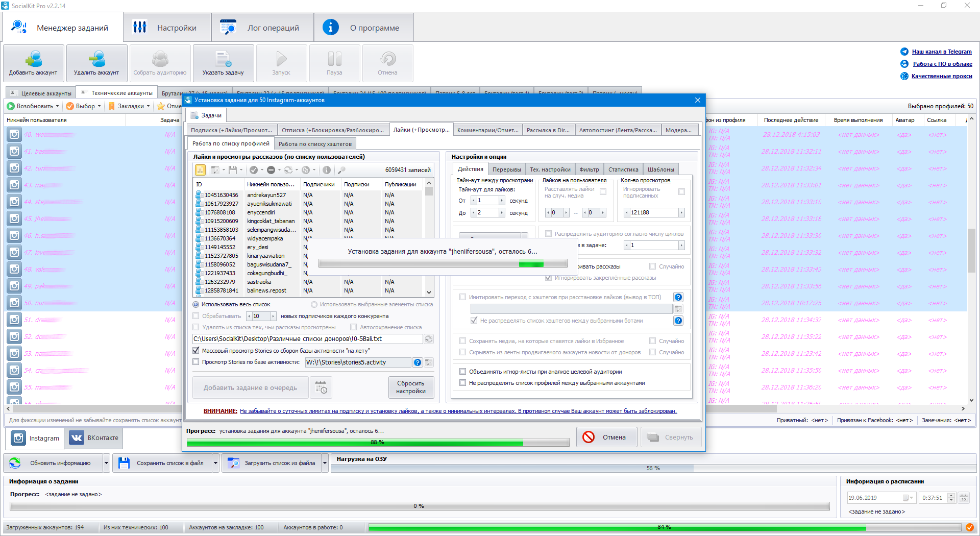Click the Свернуть button
The image size is (980, 536).
pos(671,437)
